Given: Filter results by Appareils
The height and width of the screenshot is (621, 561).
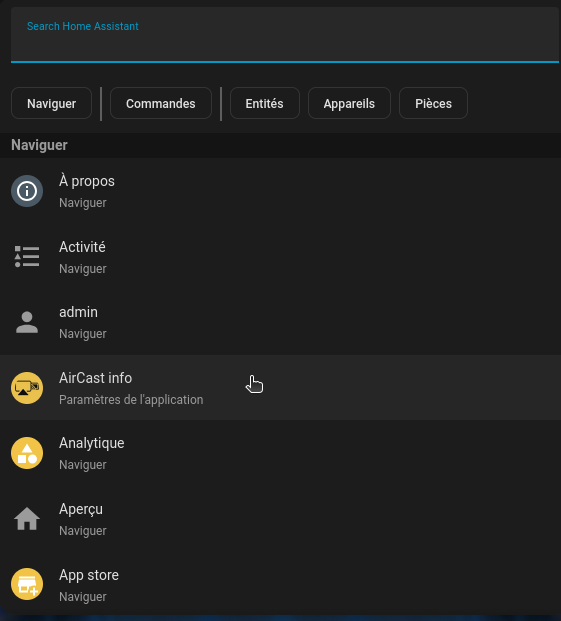Looking at the screenshot, I should [349, 103].
